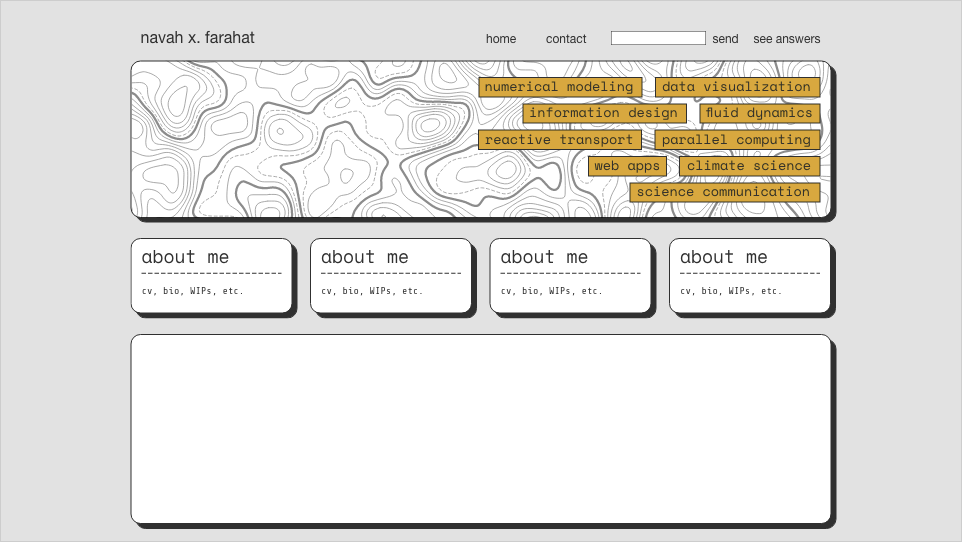Image resolution: width=962 pixels, height=542 pixels.
Task: Open the science communication tag
Action: (x=723, y=192)
